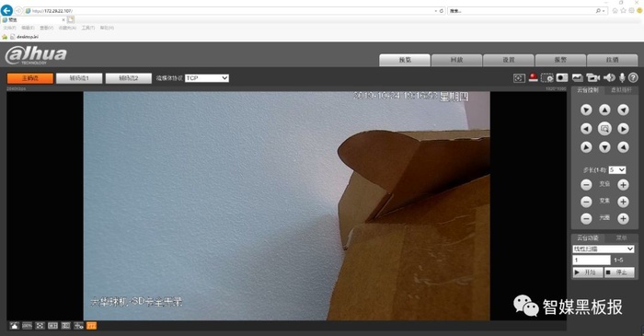Click the center PTZ quick-position magnifier
Image resolution: width=644 pixels, height=336 pixels.
coord(604,129)
